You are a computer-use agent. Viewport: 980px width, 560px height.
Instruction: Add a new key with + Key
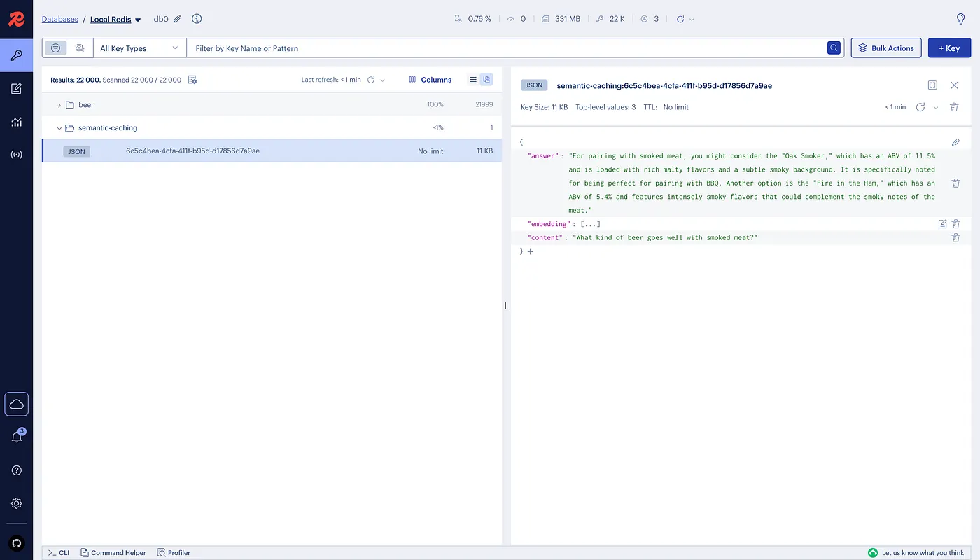pyautogui.click(x=949, y=48)
